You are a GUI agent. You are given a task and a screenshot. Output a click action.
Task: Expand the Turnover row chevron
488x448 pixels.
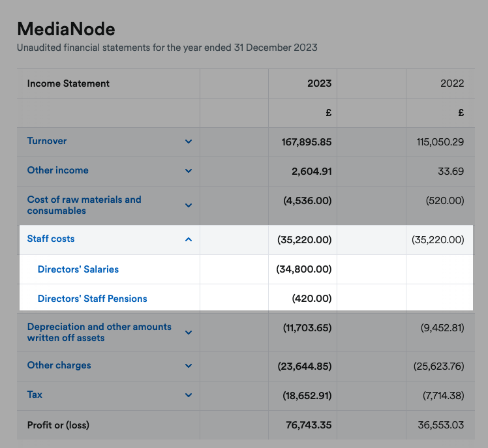[x=189, y=142]
